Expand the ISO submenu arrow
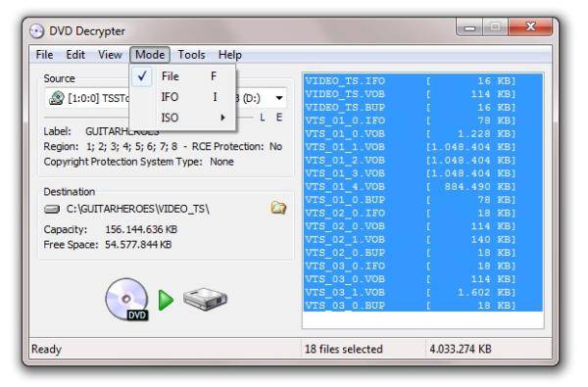 click(222, 118)
